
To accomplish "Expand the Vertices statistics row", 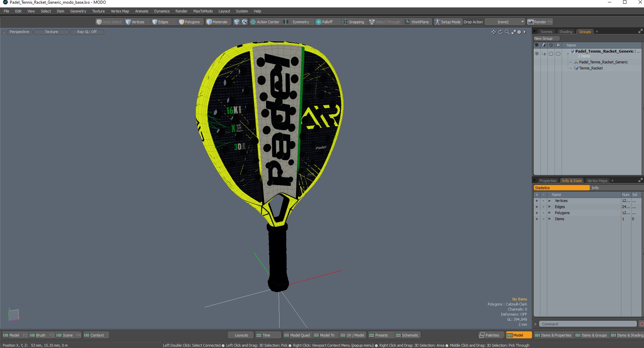I will pyautogui.click(x=549, y=201).
